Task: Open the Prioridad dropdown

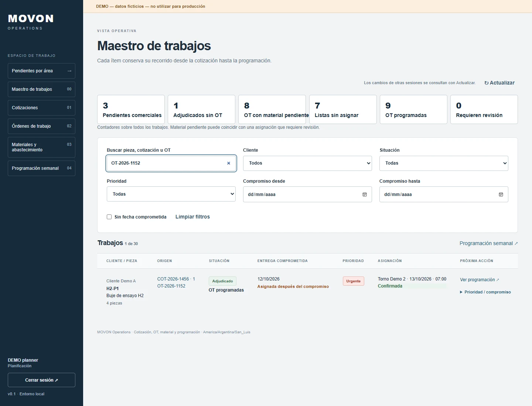Action: point(171,194)
